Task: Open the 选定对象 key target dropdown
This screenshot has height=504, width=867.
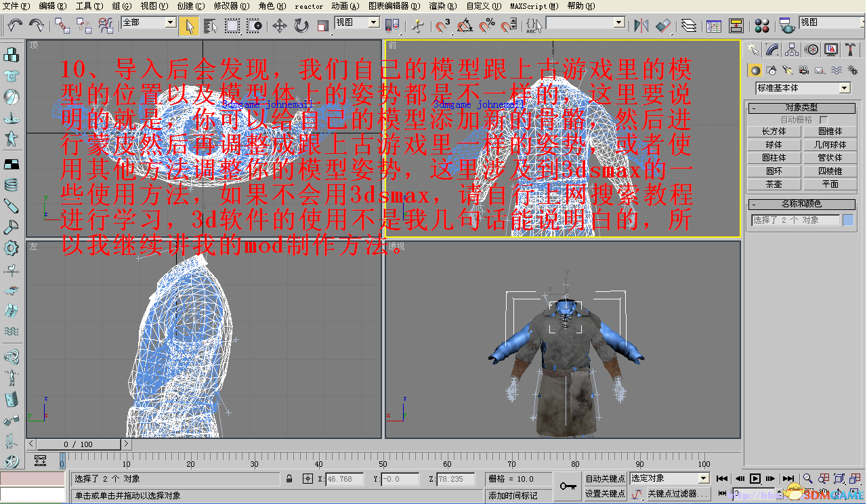Action: coord(703,478)
